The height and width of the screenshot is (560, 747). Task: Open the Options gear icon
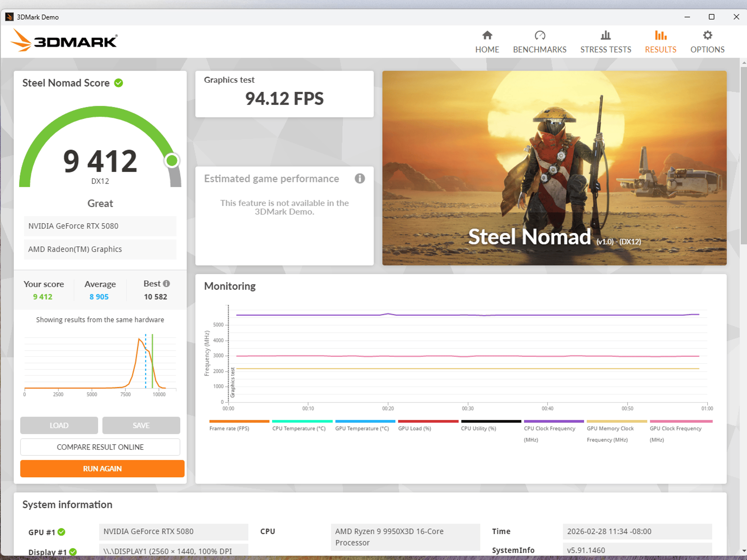click(707, 35)
